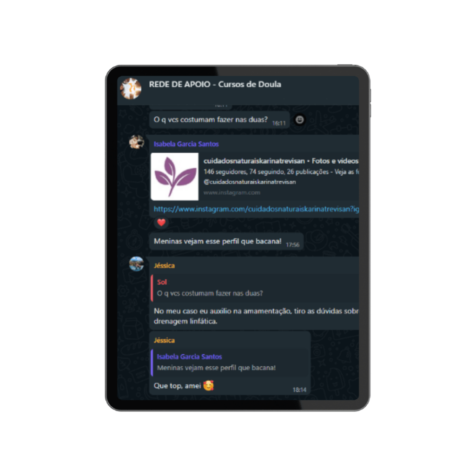Click the link preview title cuidadosnaturaiskarinatrevisan
The width and height of the screenshot is (476, 476).
point(254,161)
